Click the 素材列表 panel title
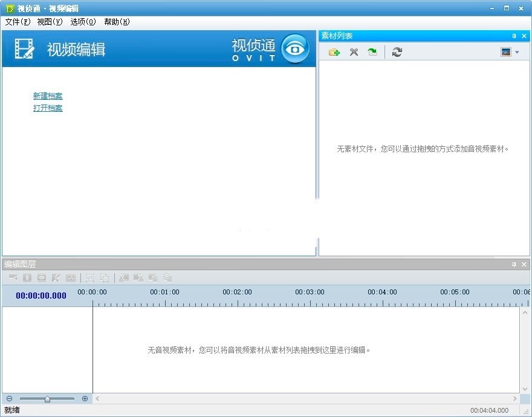Screen dimensions: 532x417 [337, 36]
